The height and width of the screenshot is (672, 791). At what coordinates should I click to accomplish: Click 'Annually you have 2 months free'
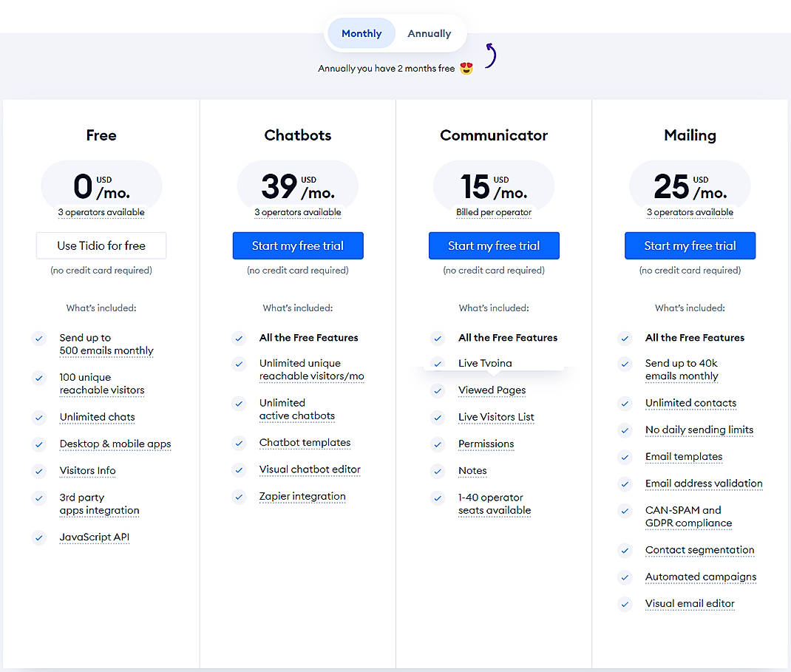pyautogui.click(x=387, y=69)
